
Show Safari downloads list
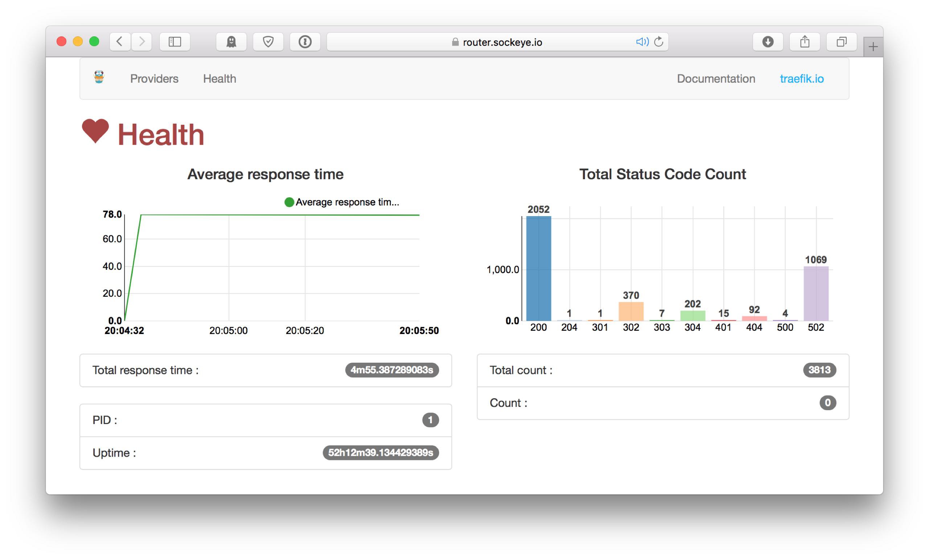pos(768,41)
